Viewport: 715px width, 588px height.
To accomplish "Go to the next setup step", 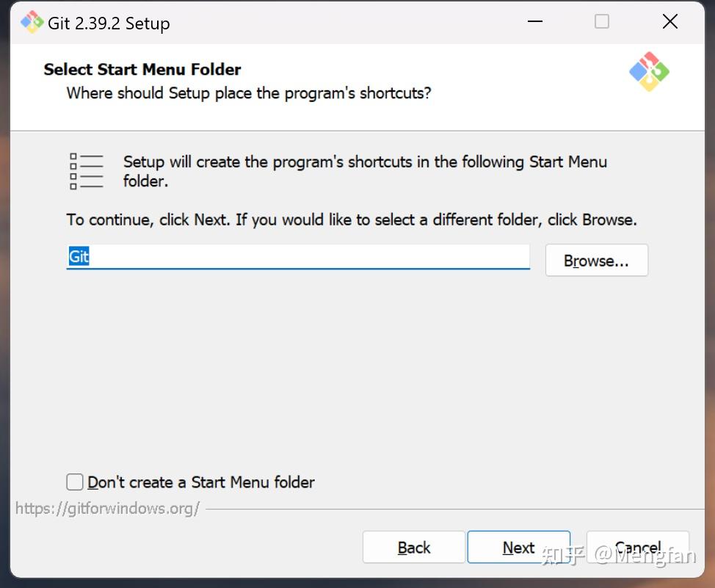I will pos(518,548).
